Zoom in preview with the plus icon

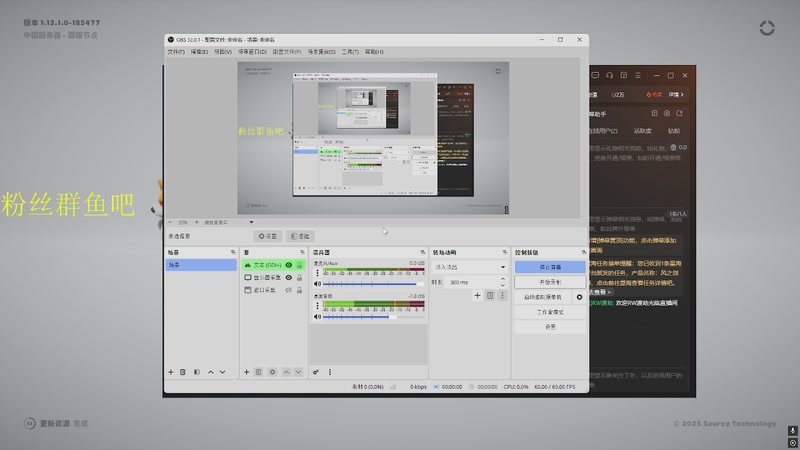196,222
